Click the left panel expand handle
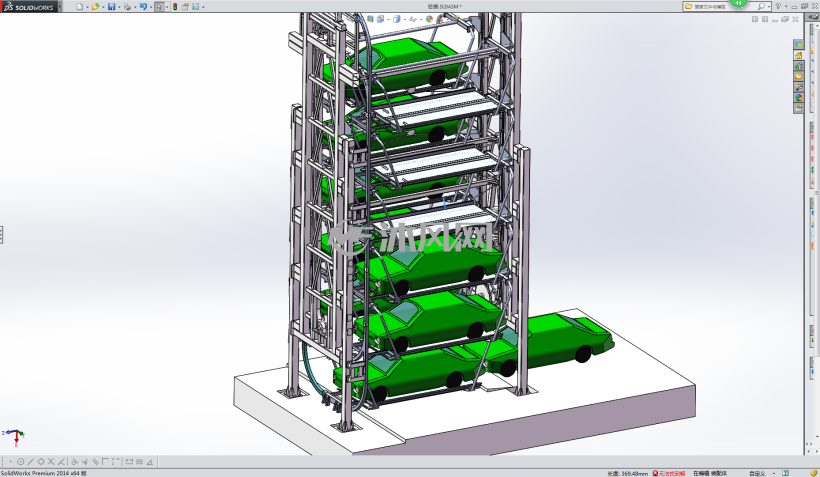Image resolution: width=820 pixels, height=477 pixels. tap(2, 235)
